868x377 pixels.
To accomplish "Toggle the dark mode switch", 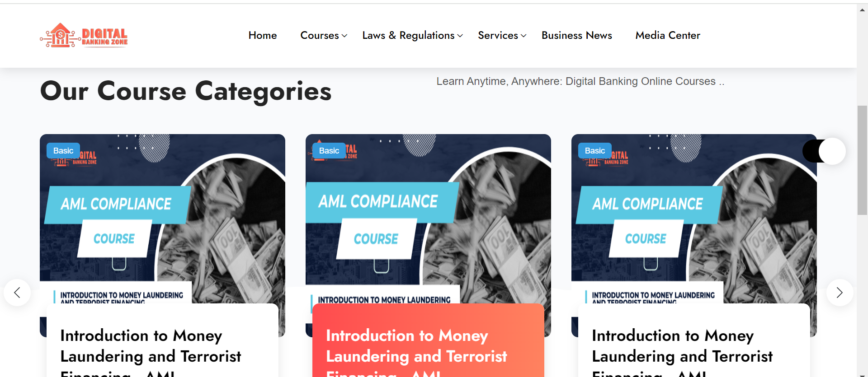I will 824,151.
